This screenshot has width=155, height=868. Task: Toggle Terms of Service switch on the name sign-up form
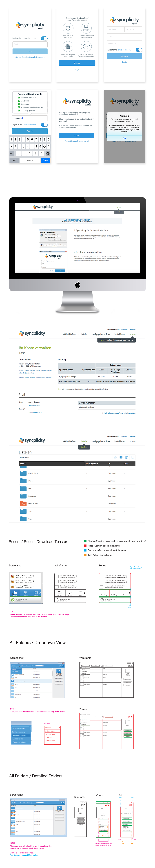139,50
